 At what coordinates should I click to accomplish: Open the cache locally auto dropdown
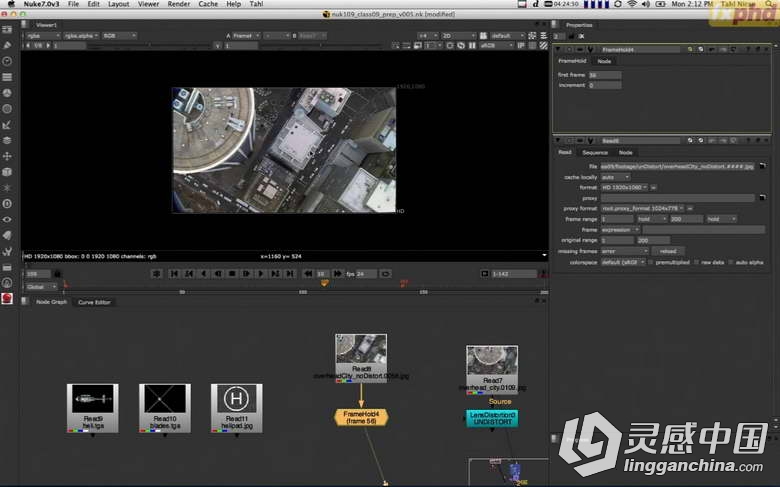[x=615, y=177]
